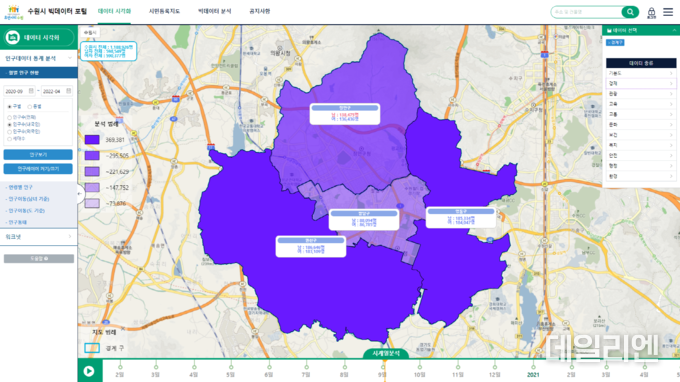The width and height of the screenshot is (680, 382).
Task: Click the 수원시 portal logo in the header
Action: [13, 12]
